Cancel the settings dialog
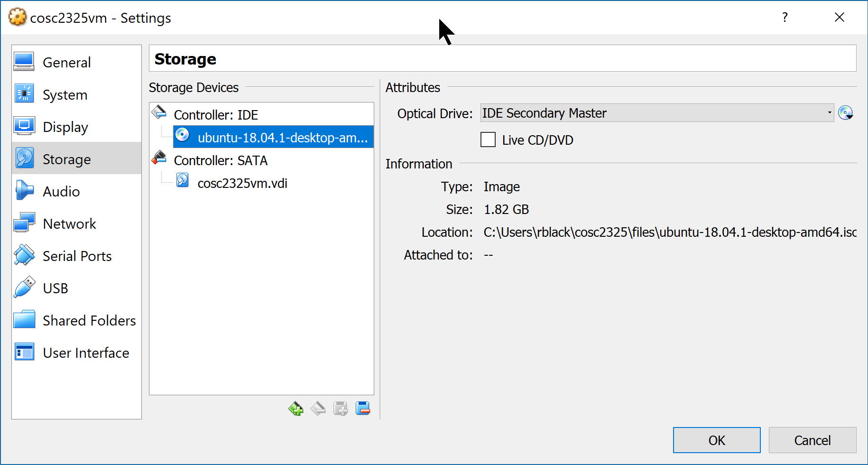Image resolution: width=868 pixels, height=465 pixels. 813,440
